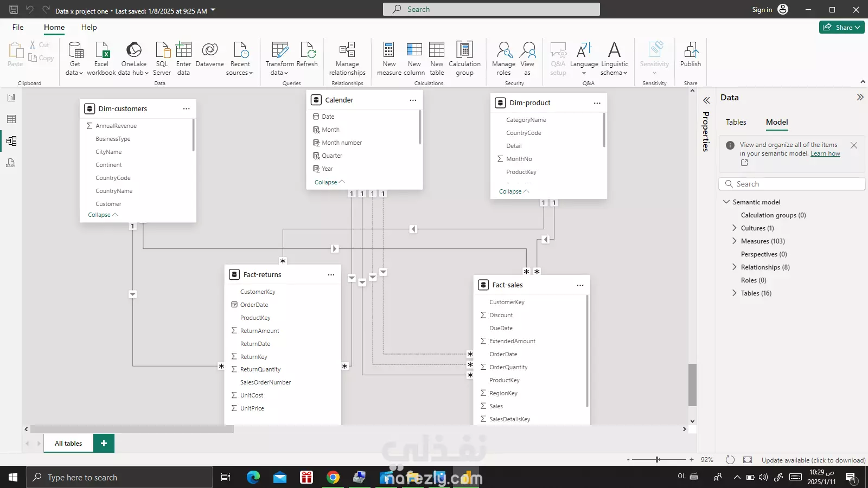This screenshot has height=488, width=868.
Task: Follow the Learn how link
Action: (825, 153)
